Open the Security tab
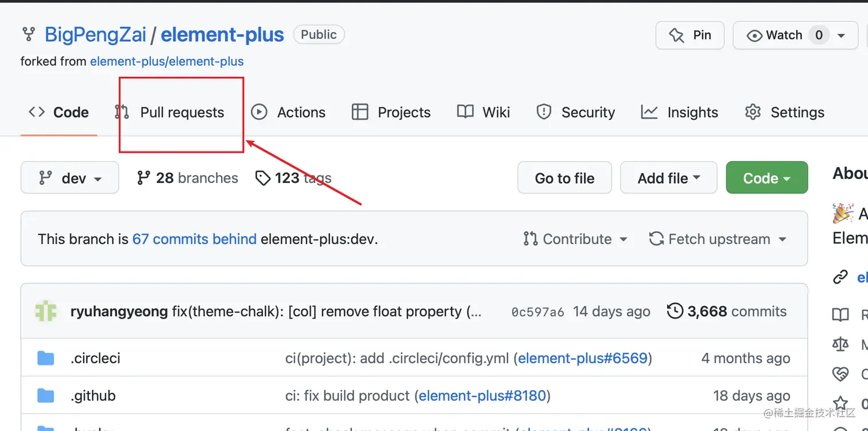 pyautogui.click(x=575, y=112)
